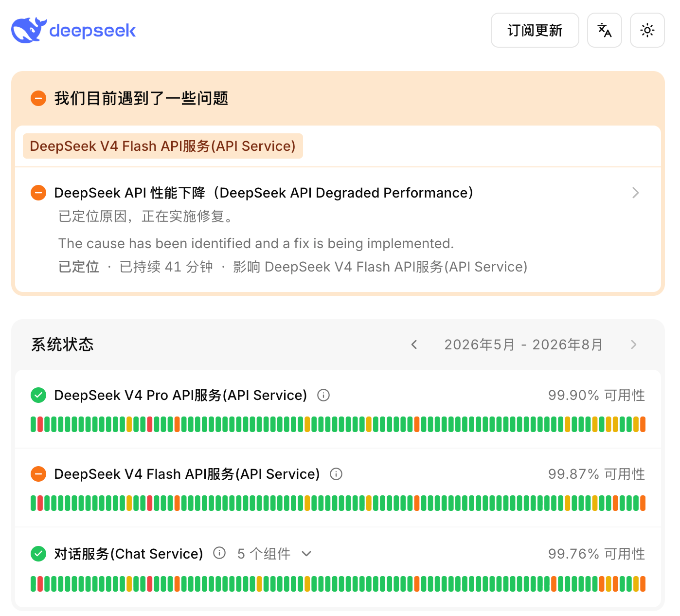Click orange status icon beside 我们目前遇到了一些问题

click(38, 98)
